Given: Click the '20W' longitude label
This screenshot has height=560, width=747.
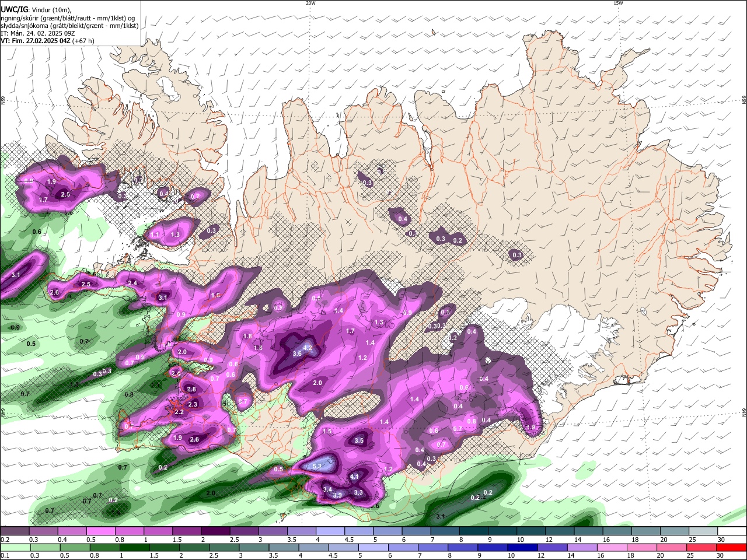Looking at the screenshot, I should (x=310, y=3).
